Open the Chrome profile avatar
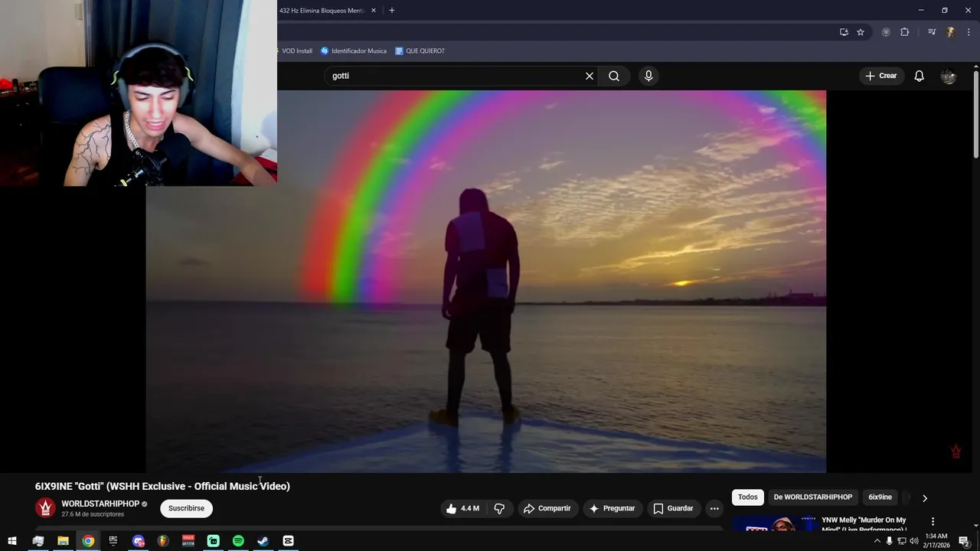 coord(950,32)
